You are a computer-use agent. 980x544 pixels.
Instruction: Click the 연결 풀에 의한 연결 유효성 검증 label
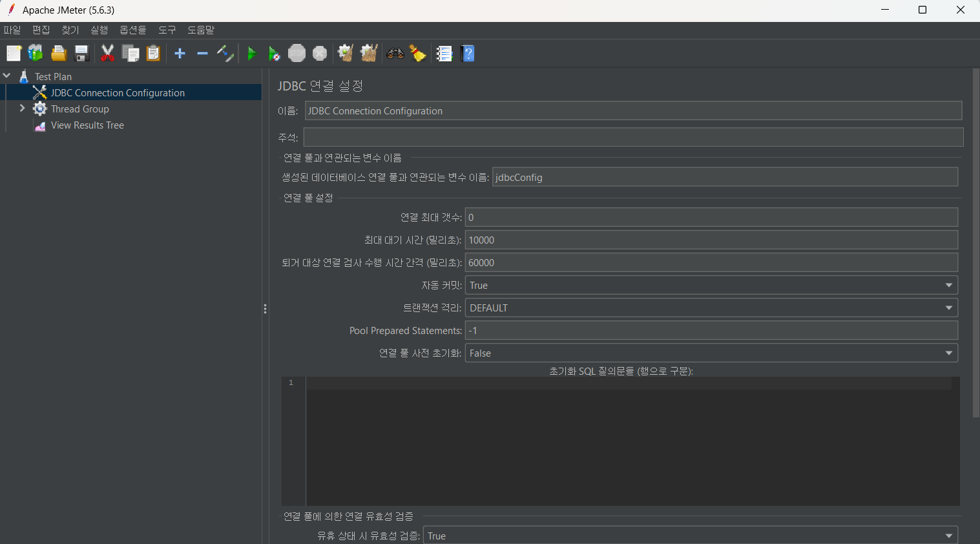pos(348,516)
